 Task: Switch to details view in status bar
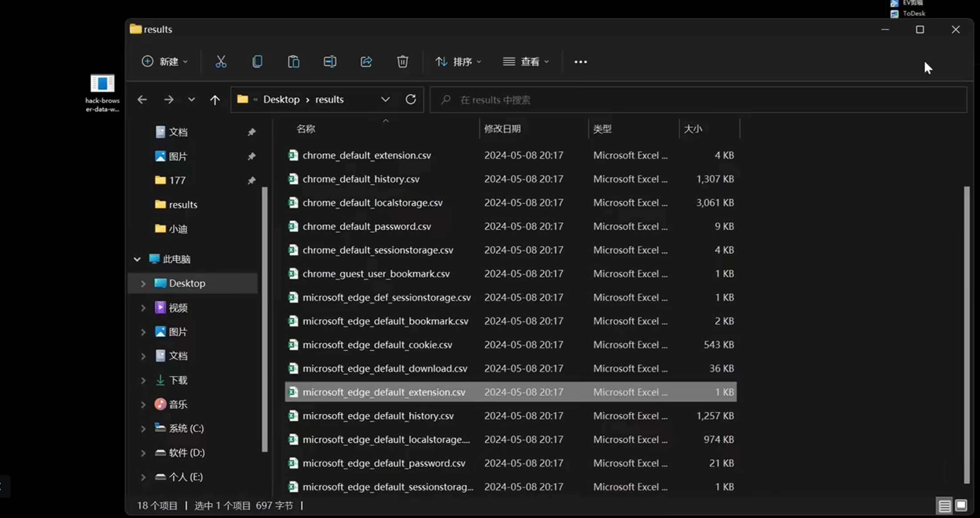coord(944,506)
